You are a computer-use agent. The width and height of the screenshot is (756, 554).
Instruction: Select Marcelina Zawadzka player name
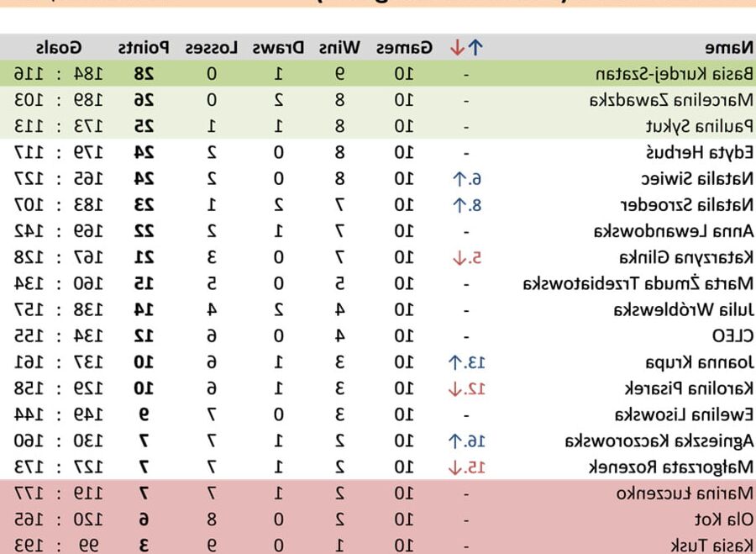coord(671,100)
